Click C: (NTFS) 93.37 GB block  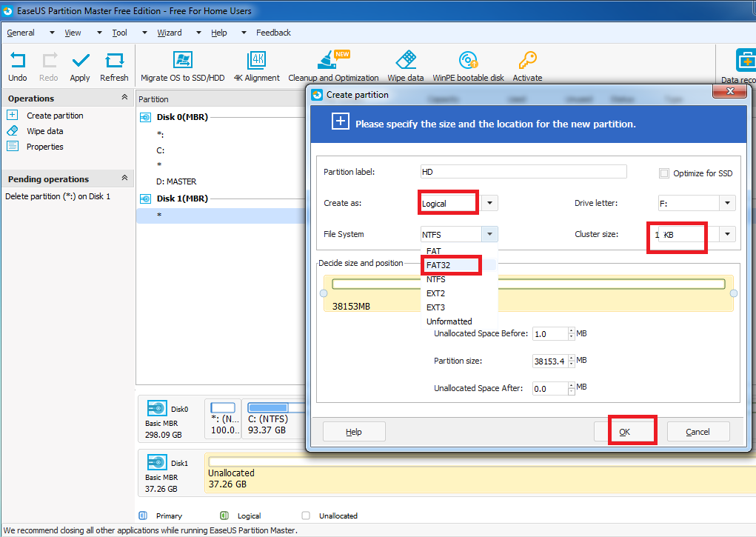coord(275,418)
